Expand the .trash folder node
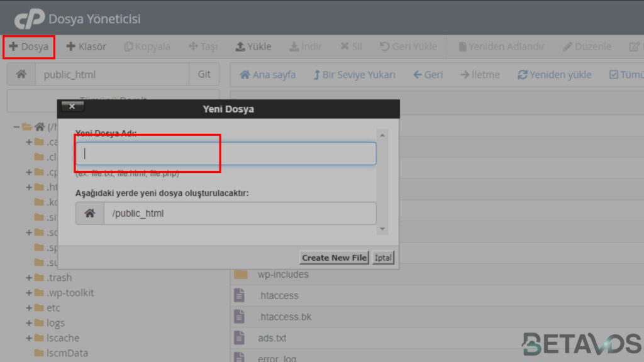The image size is (644, 362). point(29,278)
